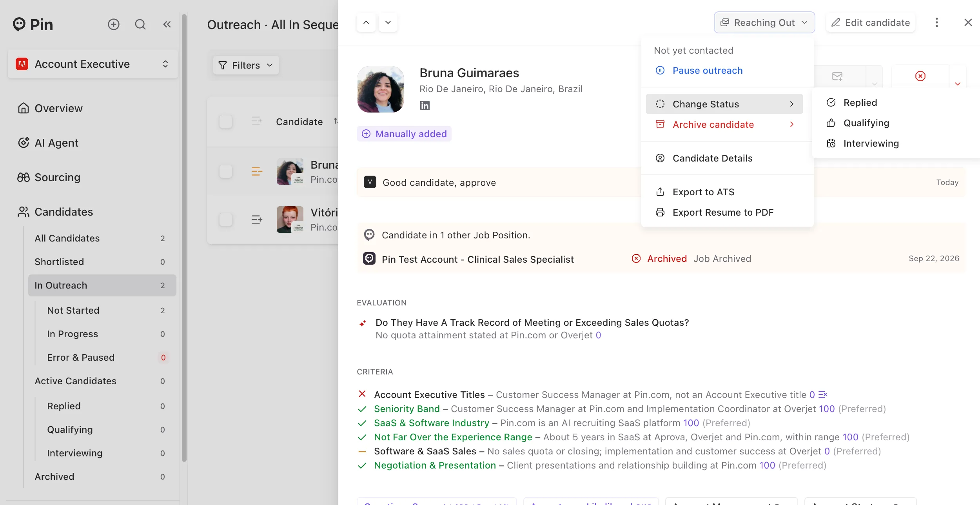Open the three-dot more options menu
The width and height of the screenshot is (980, 505).
coord(937,22)
